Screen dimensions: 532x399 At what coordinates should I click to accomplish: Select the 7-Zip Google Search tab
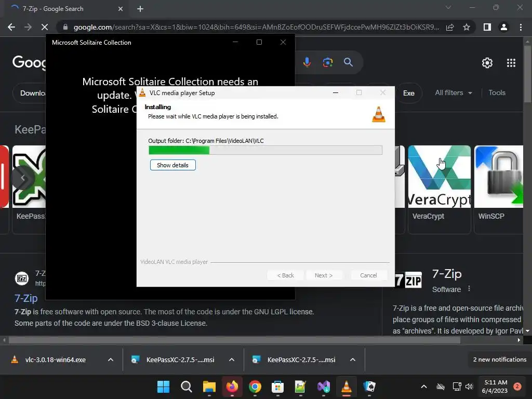coord(66,9)
